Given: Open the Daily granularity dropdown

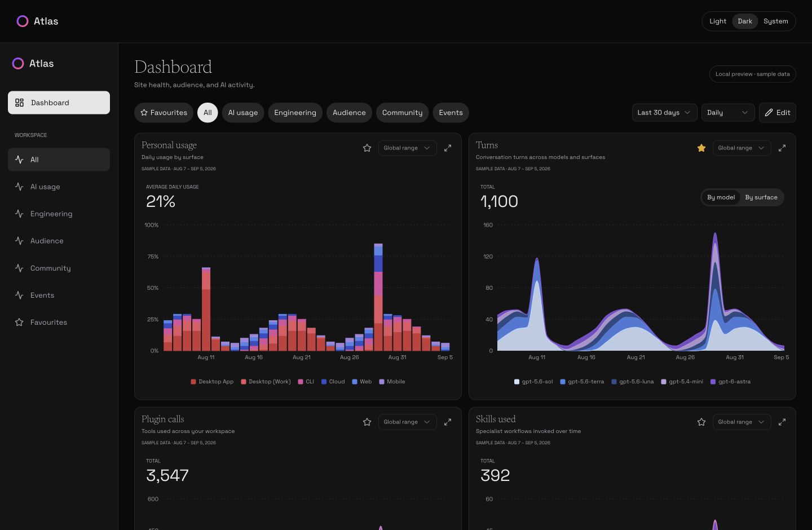Looking at the screenshot, I should pyautogui.click(x=728, y=113).
